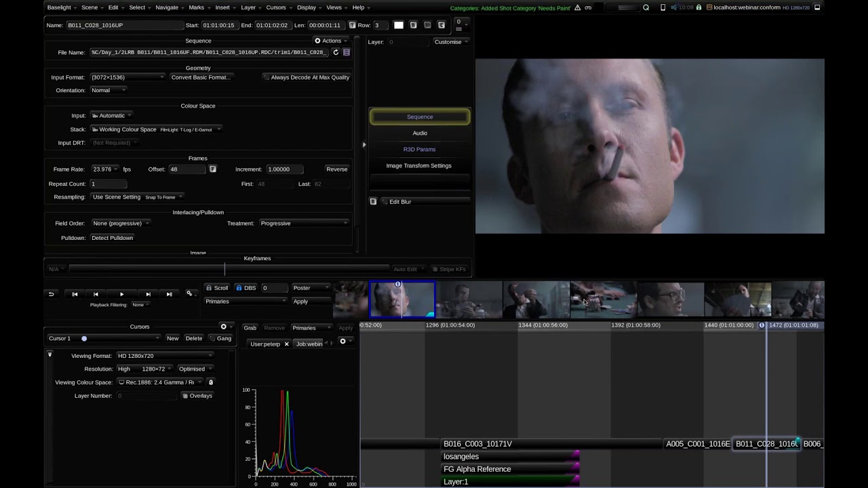Click the icon left of Edit Blur
The width and height of the screenshot is (868, 488).
point(373,201)
